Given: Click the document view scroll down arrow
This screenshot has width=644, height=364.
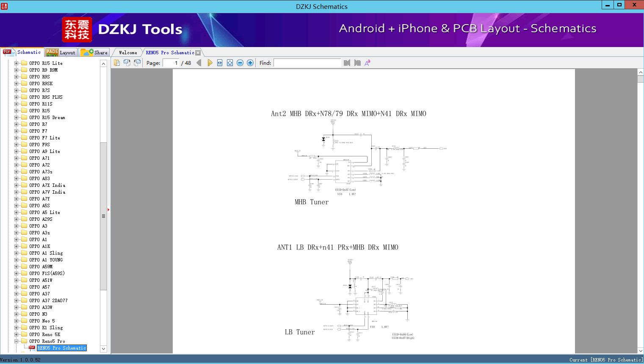Looking at the screenshot, I should (641, 350).
